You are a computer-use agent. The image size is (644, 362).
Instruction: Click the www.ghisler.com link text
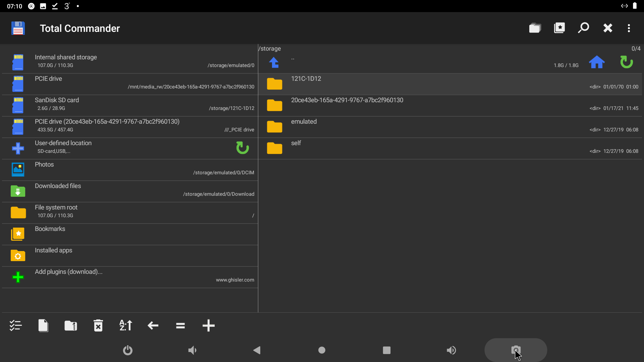[235, 280]
